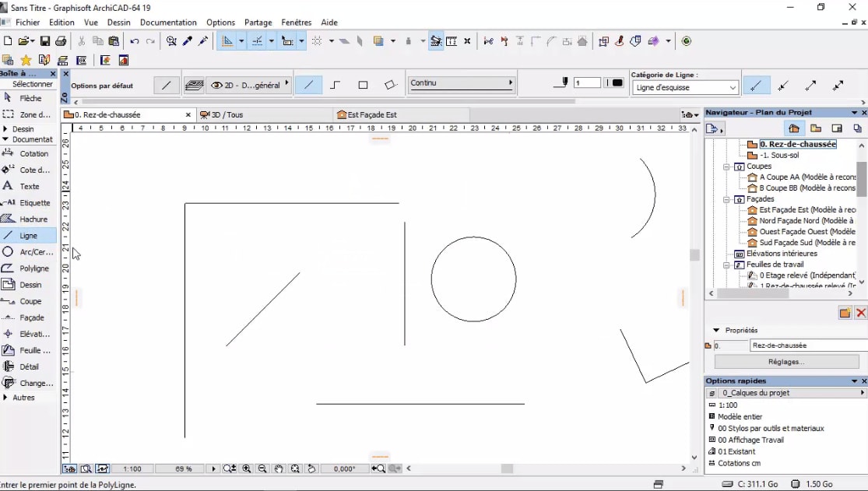This screenshot has width=868, height=491.
Task: Open the Fenêtres menu
Action: pyautogui.click(x=296, y=23)
